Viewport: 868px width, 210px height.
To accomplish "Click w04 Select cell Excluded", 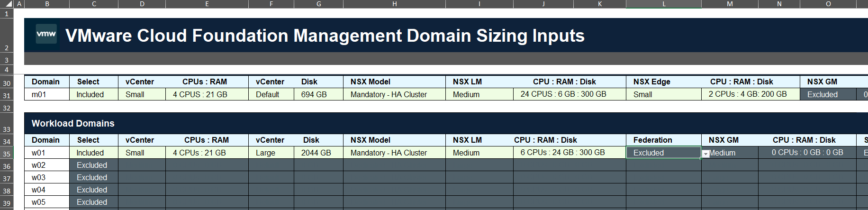I will tap(94, 190).
